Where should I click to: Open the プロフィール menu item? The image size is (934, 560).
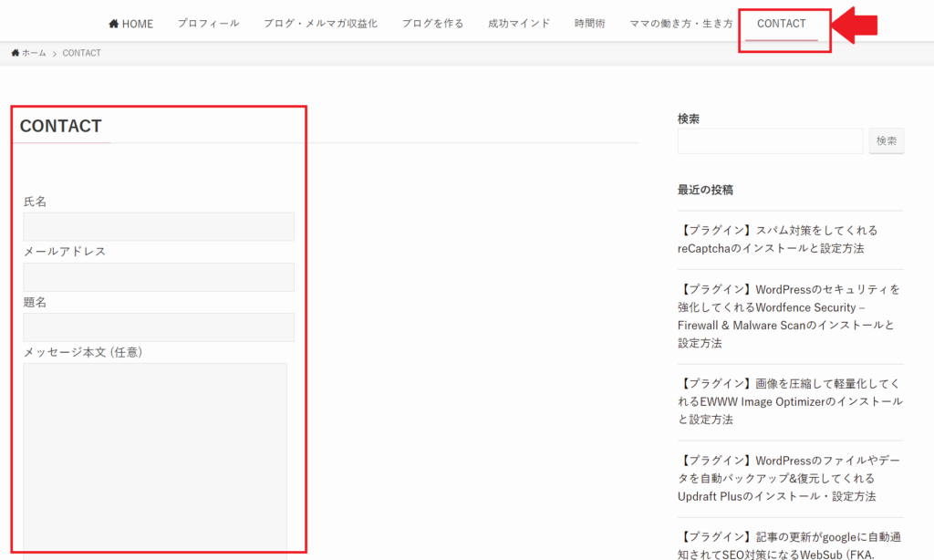tap(209, 24)
